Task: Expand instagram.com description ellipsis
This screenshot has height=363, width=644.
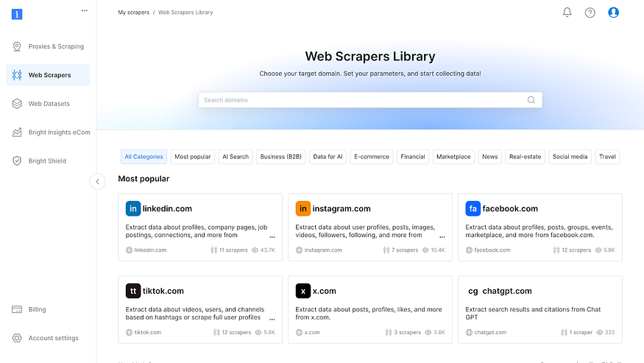Action: [442, 236]
